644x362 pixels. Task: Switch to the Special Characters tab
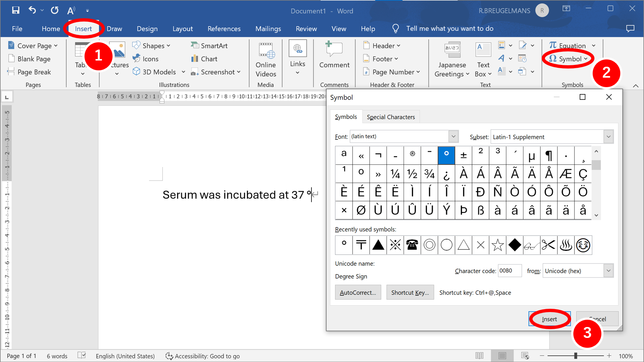(390, 117)
